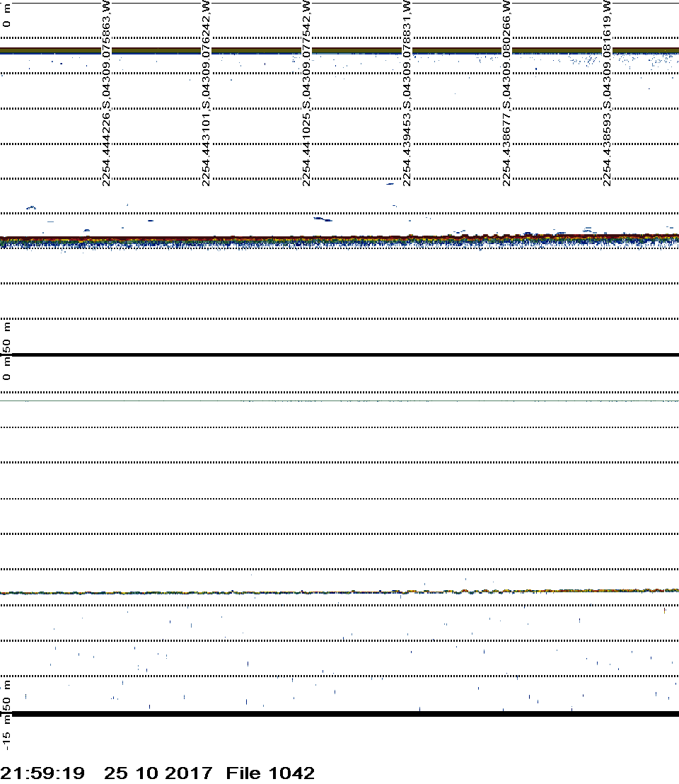
Task: Click the position label 2254.443101,S
Action: click(206, 146)
